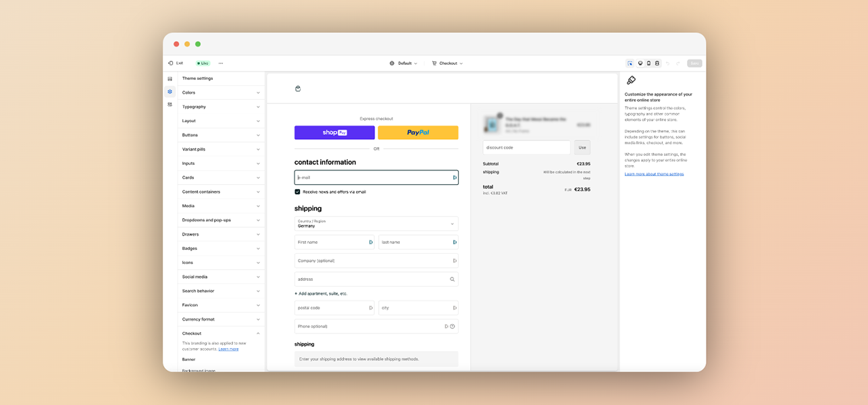This screenshot has height=405, width=868.
Task: Expand the Colors settings section
Action: pyautogui.click(x=221, y=92)
